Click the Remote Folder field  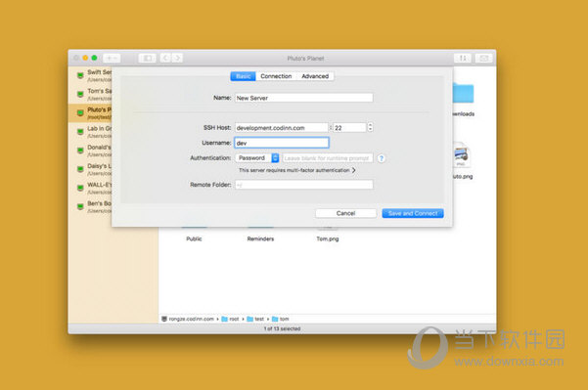pos(304,185)
